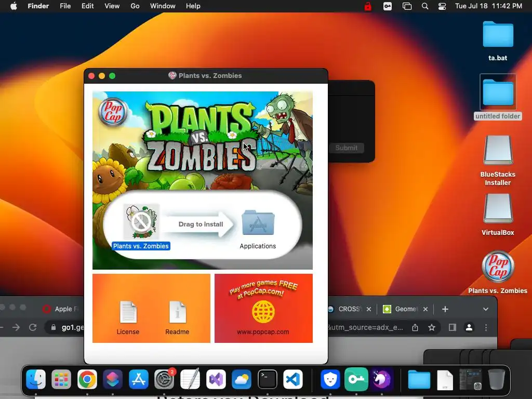This screenshot has width=532, height=399.
Task: Select the ta.bat folder on desktop
Action: click(x=498, y=34)
